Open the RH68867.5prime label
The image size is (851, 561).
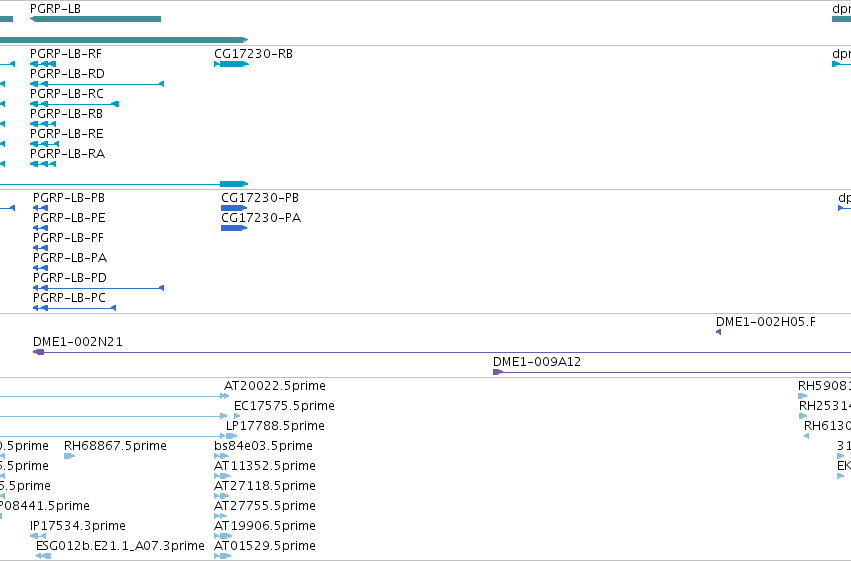pyautogui.click(x=115, y=446)
